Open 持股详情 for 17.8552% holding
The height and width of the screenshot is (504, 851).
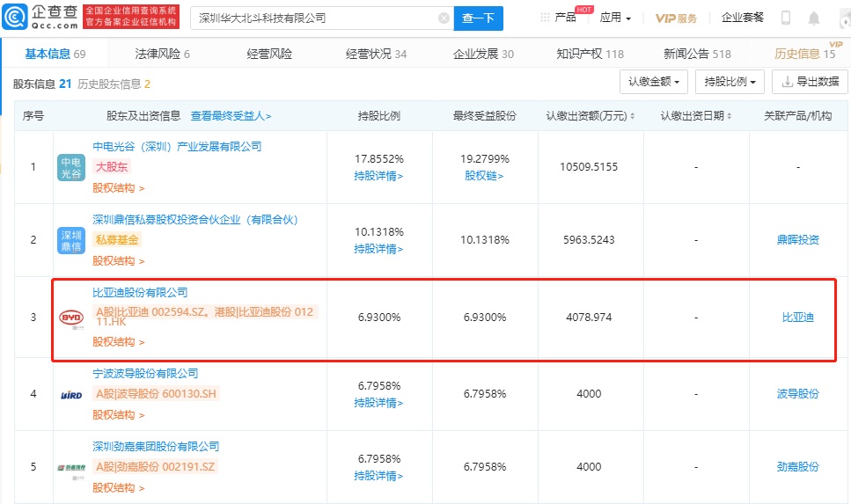pos(378,176)
